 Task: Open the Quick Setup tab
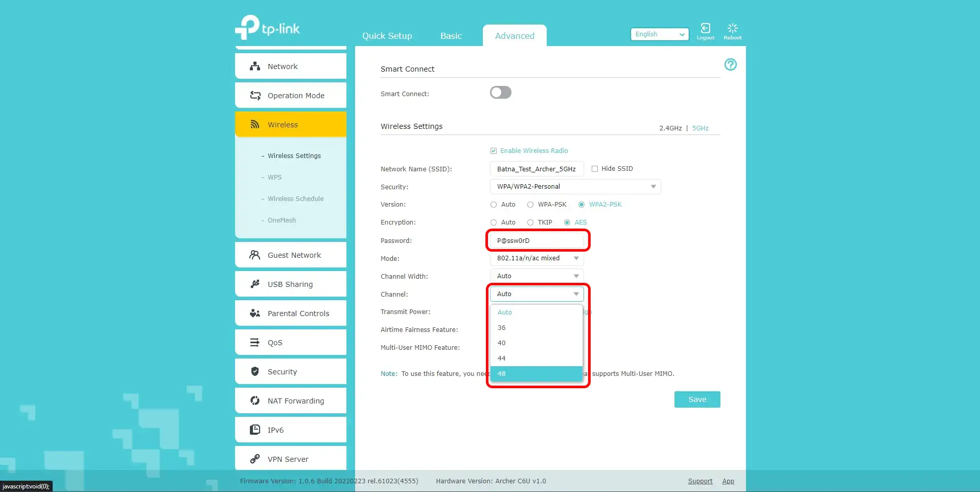pyautogui.click(x=387, y=36)
